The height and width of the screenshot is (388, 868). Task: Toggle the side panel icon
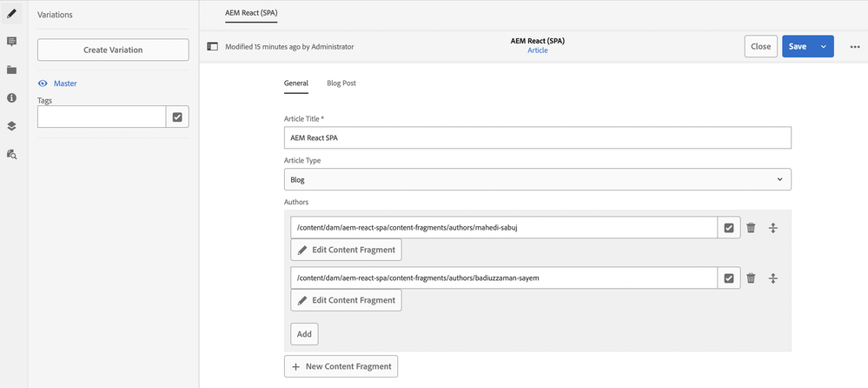(x=212, y=46)
